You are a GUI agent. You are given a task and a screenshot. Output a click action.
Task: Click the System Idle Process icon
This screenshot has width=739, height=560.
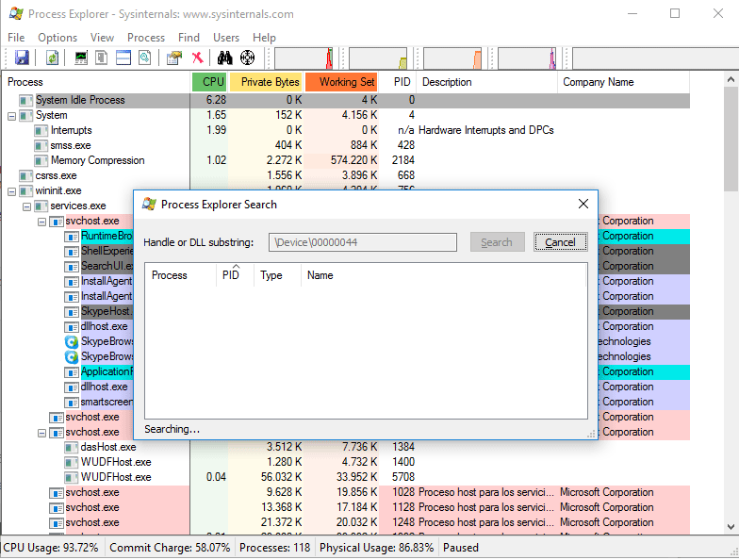point(25,100)
